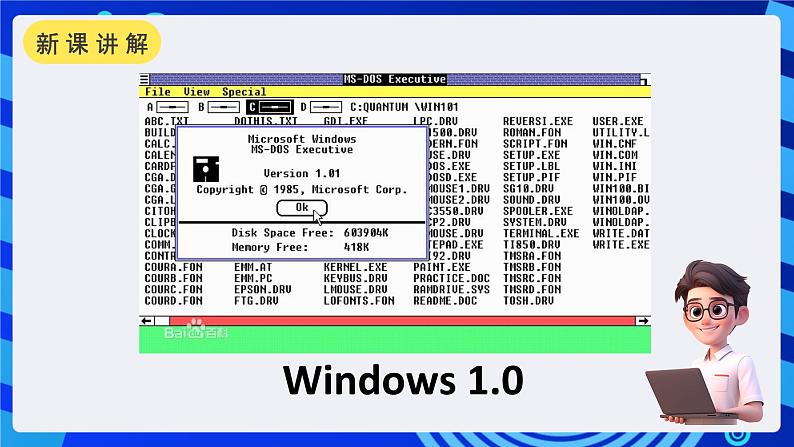The width and height of the screenshot is (794, 447).
Task: Select REVERSI.EXE file
Action: coord(535,122)
